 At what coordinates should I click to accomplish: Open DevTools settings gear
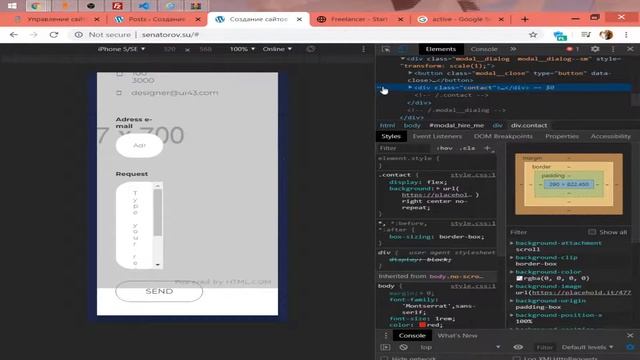point(595,49)
